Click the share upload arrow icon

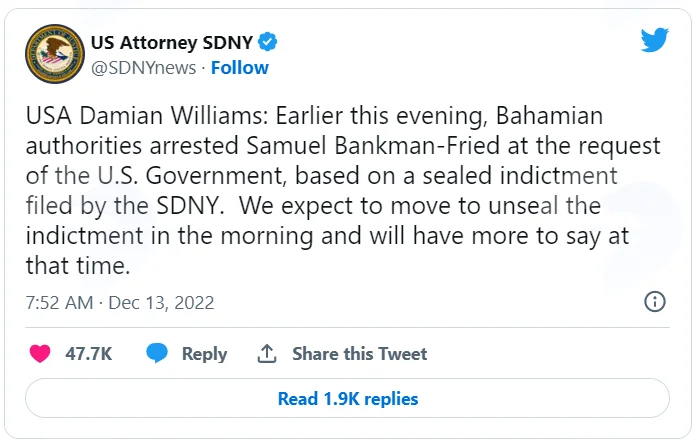pos(267,354)
